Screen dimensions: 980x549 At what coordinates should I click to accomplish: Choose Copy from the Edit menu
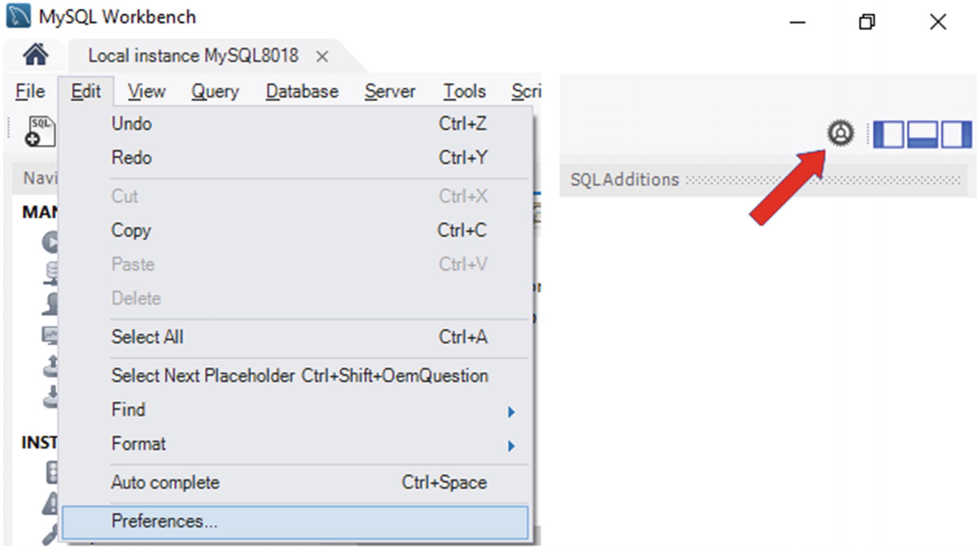[x=295, y=230]
